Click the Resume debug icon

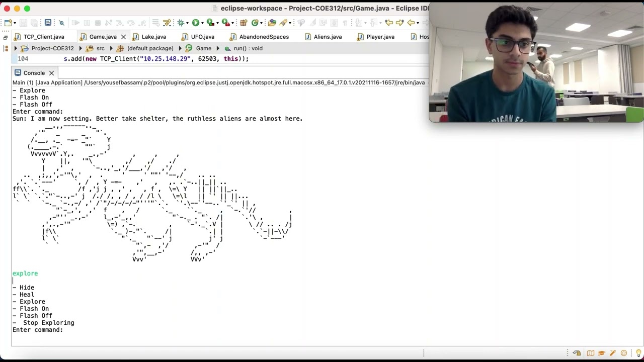click(x=75, y=23)
